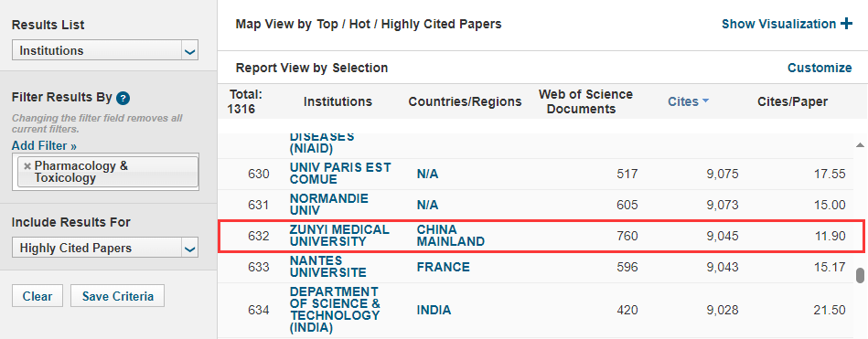Remove the Pharmacology & Toxicology filter
Viewport: 868px width, 339px height.
[x=27, y=166]
